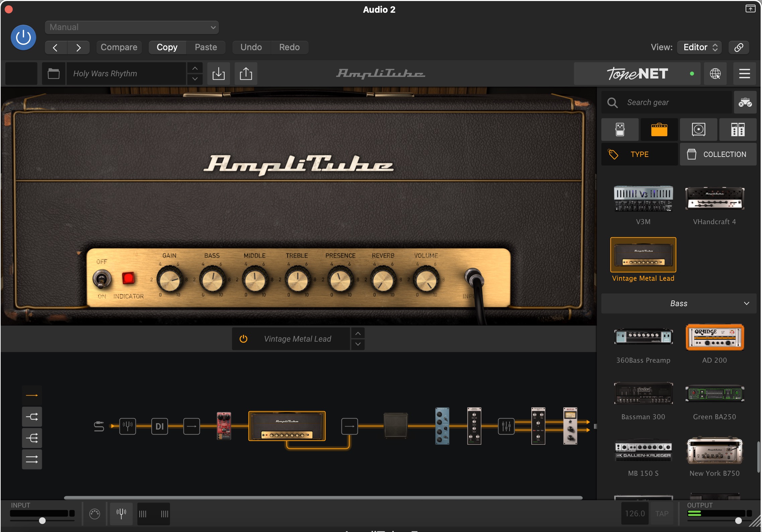Select the stomp pedal gear category
Viewport: 762px width, 532px height.
(x=620, y=129)
